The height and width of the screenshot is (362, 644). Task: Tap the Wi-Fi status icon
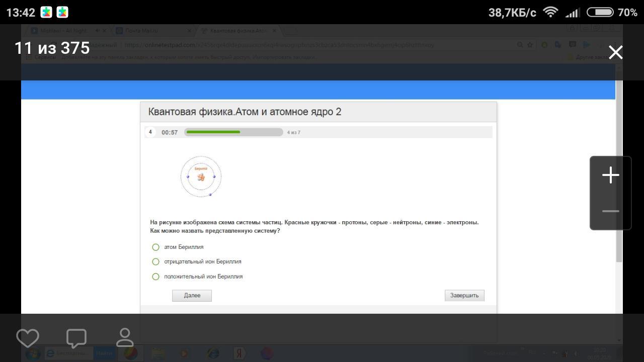551,12
